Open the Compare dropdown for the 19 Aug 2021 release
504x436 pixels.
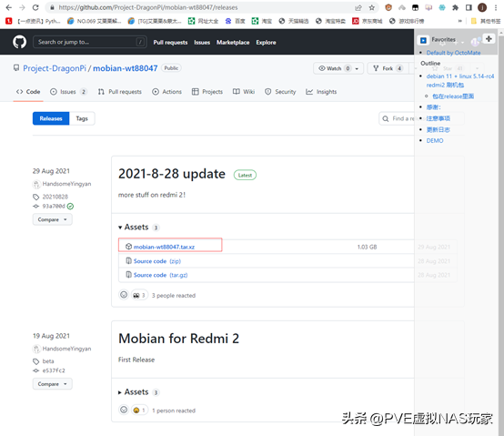pos(53,384)
